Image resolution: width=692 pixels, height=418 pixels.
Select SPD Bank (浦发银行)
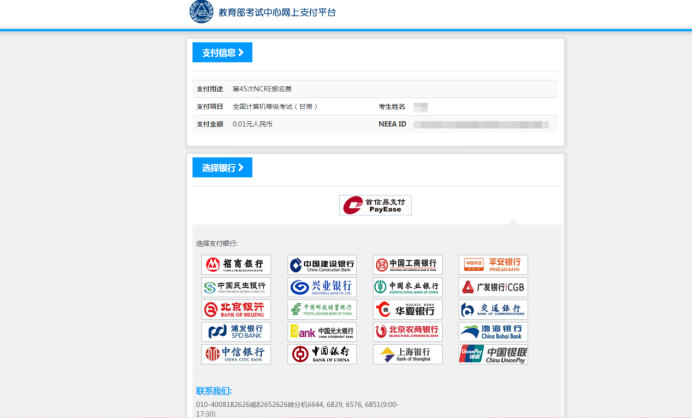(236, 331)
